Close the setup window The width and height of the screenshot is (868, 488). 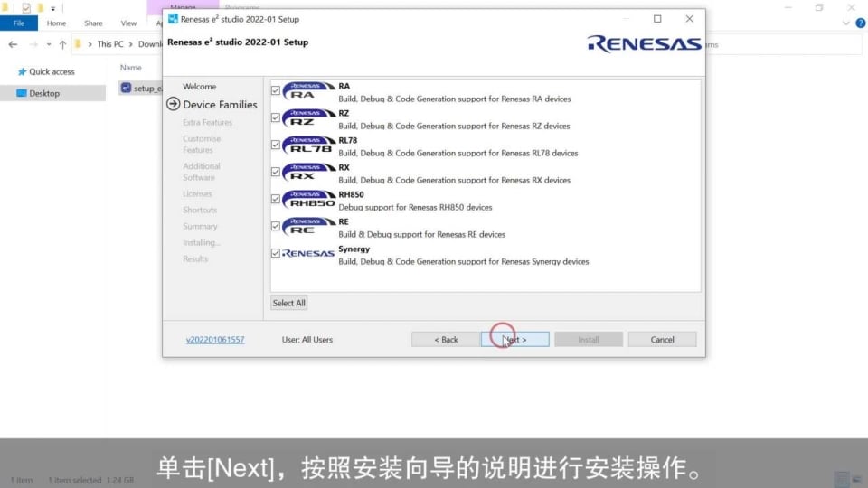pos(689,19)
